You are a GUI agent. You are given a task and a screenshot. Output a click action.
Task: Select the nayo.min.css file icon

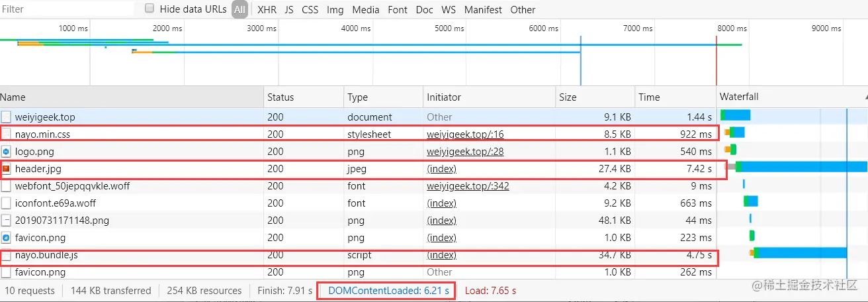(x=6, y=134)
